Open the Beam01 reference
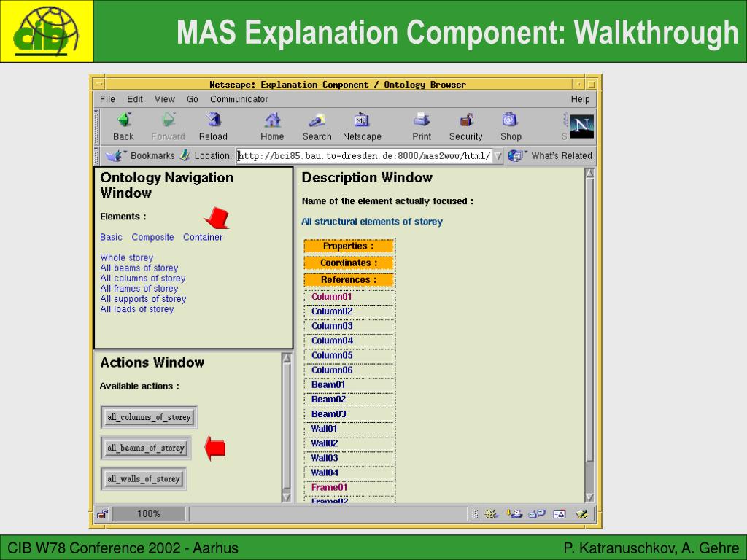 click(328, 385)
